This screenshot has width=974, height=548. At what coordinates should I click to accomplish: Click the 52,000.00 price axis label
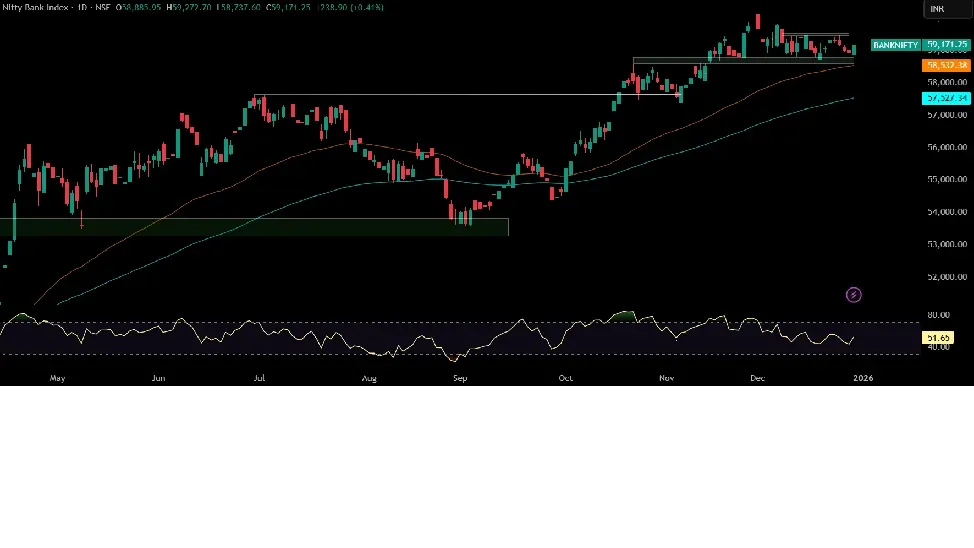[x=947, y=277]
